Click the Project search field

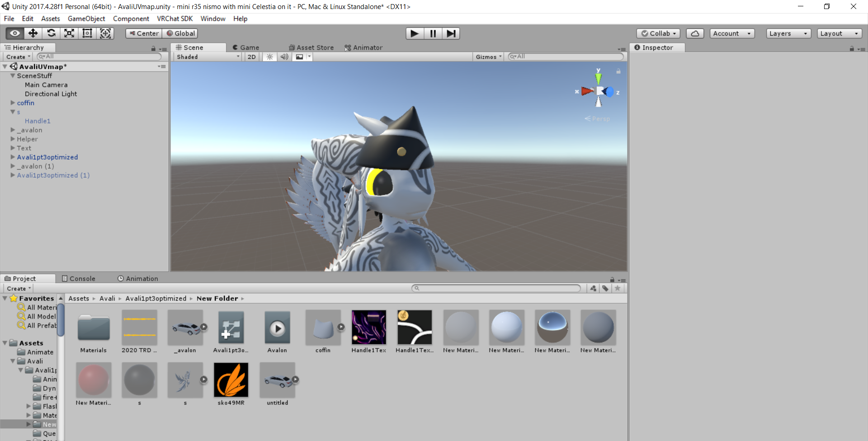coord(496,288)
